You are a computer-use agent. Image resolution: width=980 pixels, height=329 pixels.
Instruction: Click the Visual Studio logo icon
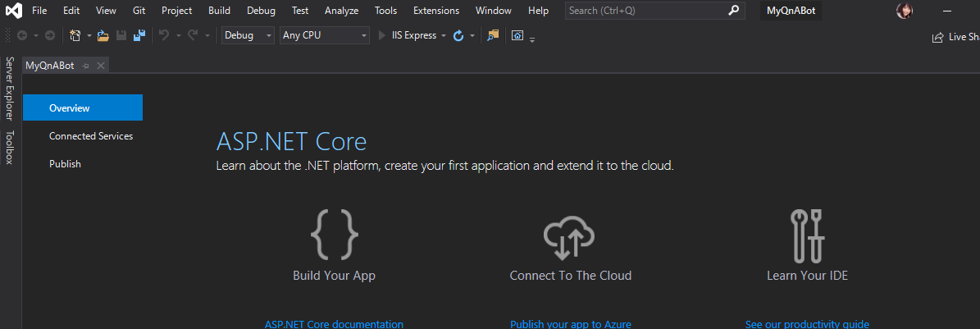pyautogui.click(x=14, y=11)
